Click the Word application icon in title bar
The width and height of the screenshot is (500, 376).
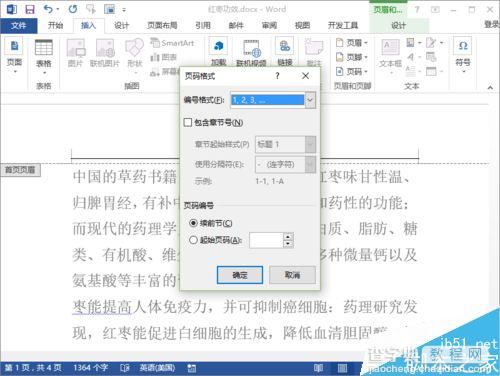(x=12, y=9)
